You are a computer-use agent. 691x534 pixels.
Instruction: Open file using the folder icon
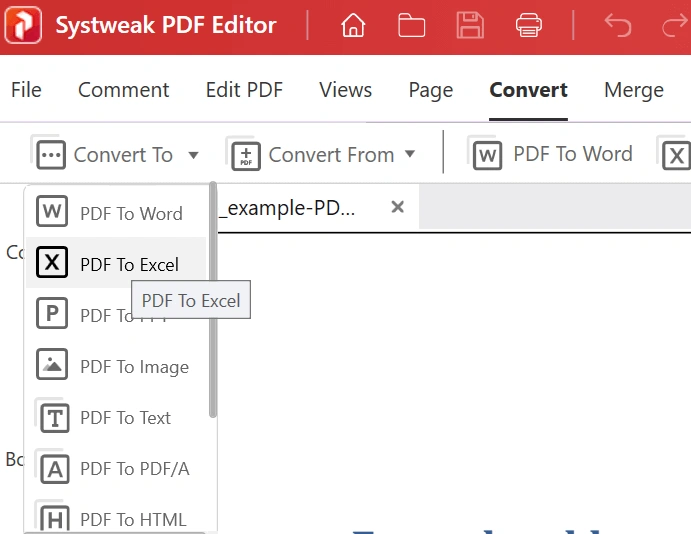411,25
